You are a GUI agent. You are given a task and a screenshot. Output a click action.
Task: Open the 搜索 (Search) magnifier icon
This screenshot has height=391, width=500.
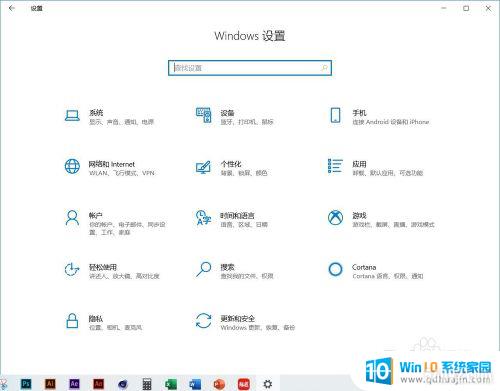pos(203,269)
